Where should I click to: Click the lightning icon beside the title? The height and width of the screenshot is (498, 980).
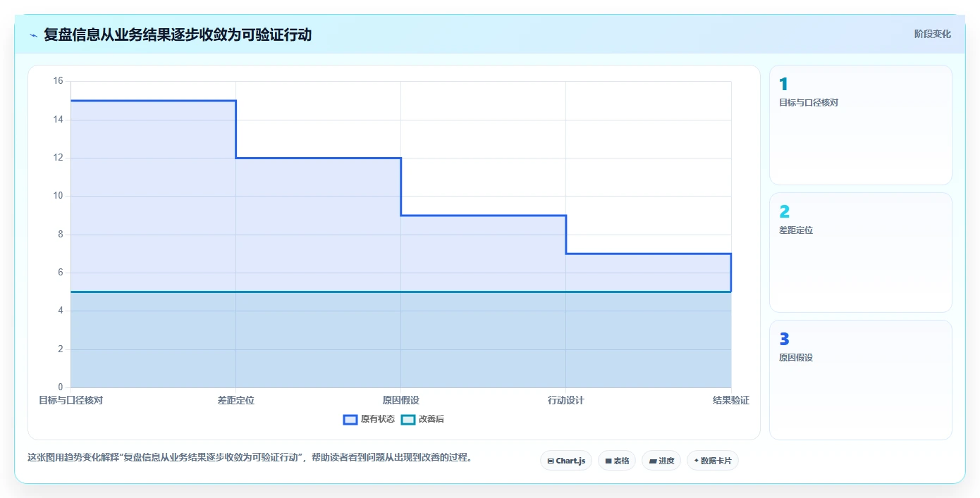pyautogui.click(x=34, y=35)
